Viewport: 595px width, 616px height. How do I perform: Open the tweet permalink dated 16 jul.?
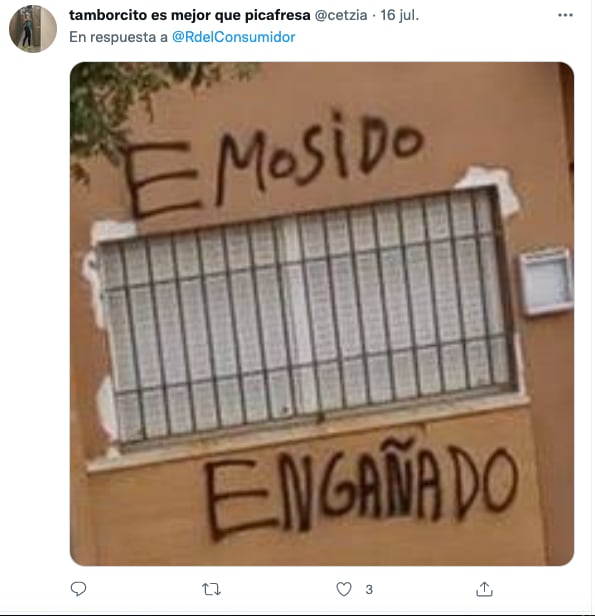pos(399,15)
